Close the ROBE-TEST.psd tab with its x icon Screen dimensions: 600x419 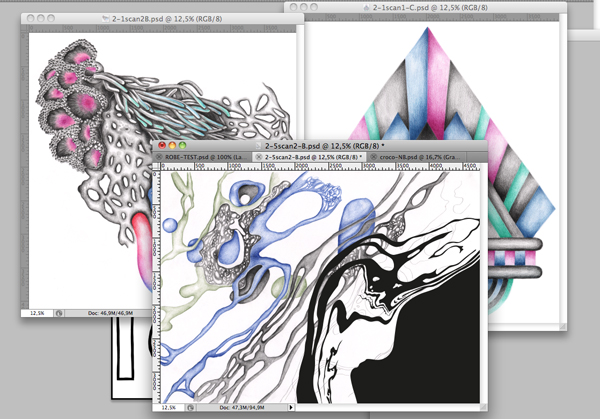[159, 157]
